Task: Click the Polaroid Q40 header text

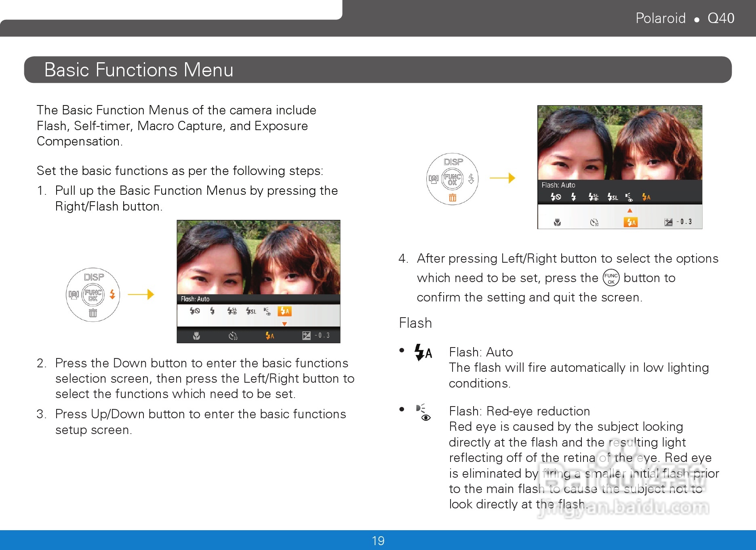Action: click(685, 18)
